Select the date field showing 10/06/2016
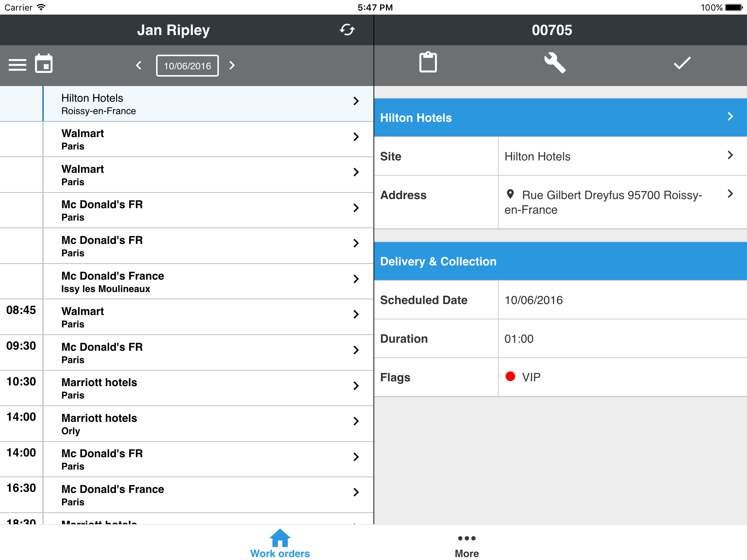 pos(187,66)
